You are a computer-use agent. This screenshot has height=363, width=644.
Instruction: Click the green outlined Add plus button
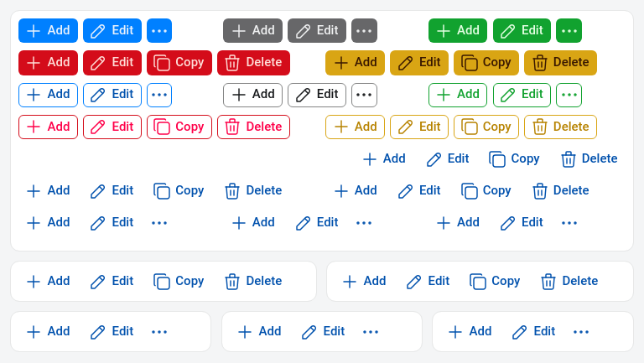click(x=458, y=95)
